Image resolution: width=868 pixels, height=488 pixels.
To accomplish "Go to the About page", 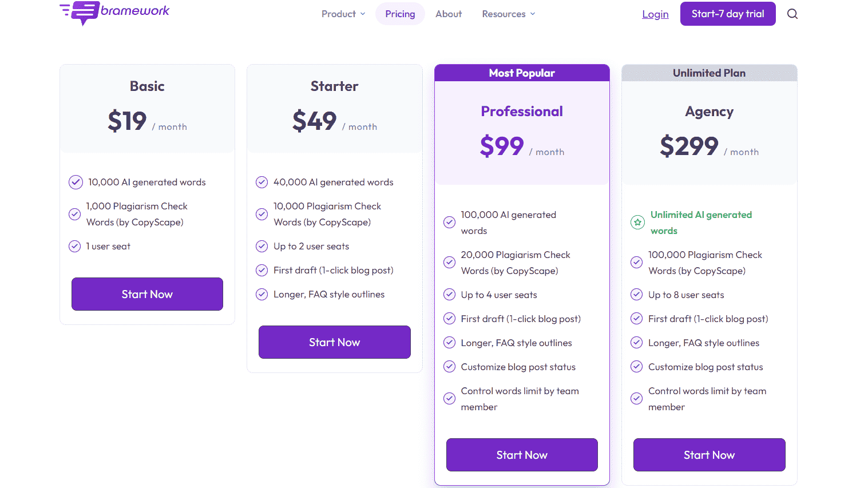I will point(449,14).
